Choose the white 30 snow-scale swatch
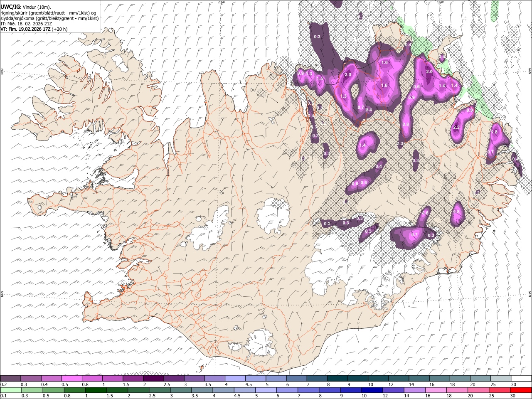 521,379
